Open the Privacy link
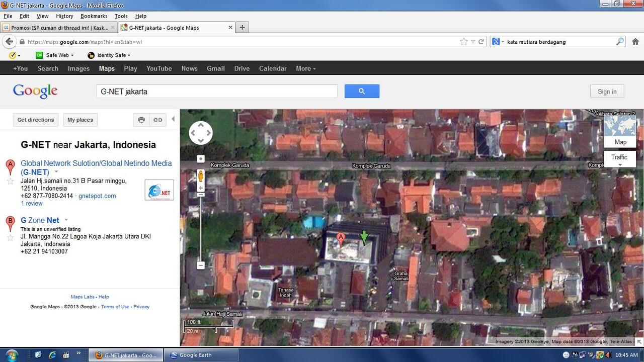644x362 pixels. click(141, 307)
